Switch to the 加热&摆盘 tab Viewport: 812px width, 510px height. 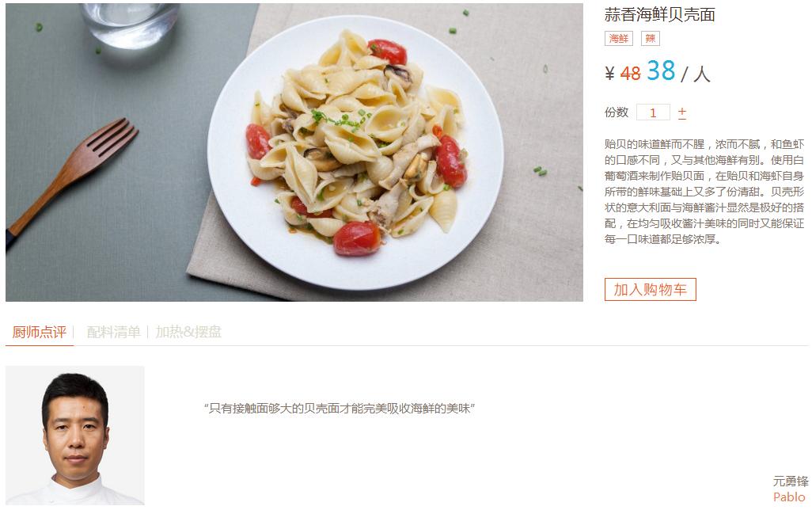click(x=188, y=332)
